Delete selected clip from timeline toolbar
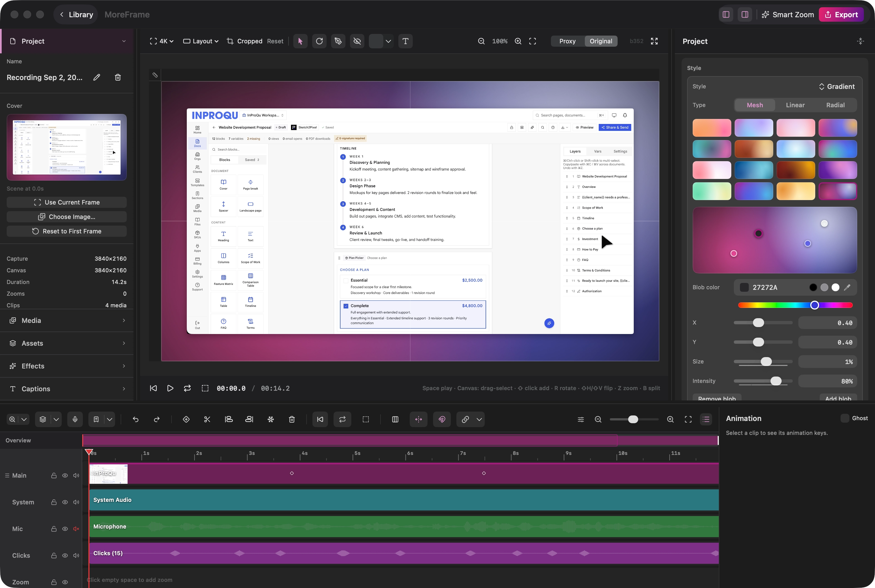The image size is (875, 588). point(292,419)
